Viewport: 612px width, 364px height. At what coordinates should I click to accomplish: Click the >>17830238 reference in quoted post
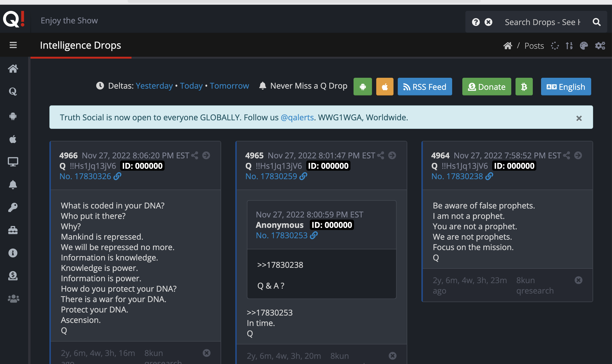280,265
